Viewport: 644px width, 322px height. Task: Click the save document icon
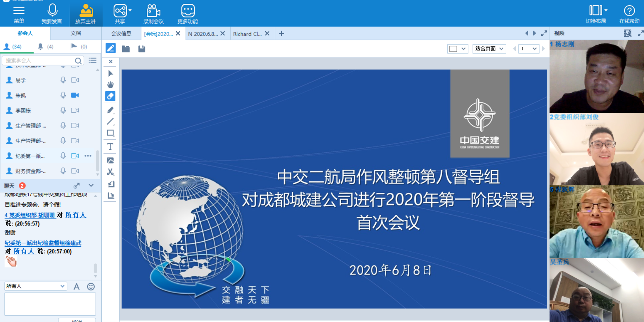(x=142, y=49)
